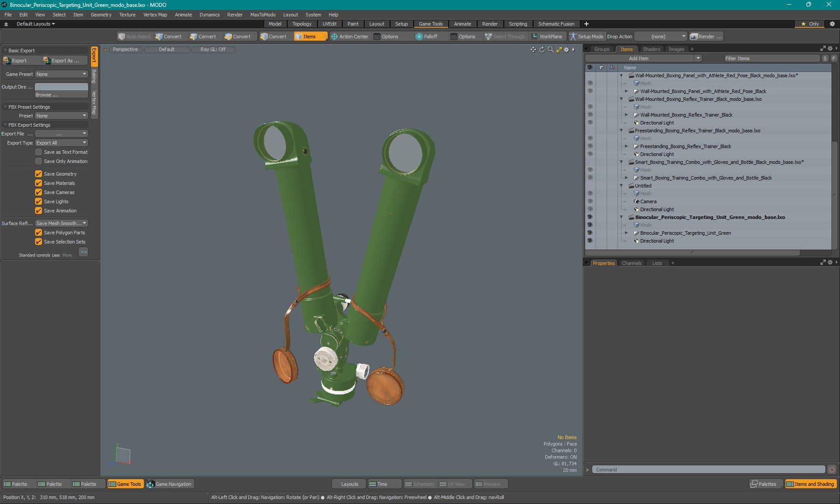840x504 pixels.
Task: Toggle Save Geometry checkbox
Action: click(x=39, y=174)
